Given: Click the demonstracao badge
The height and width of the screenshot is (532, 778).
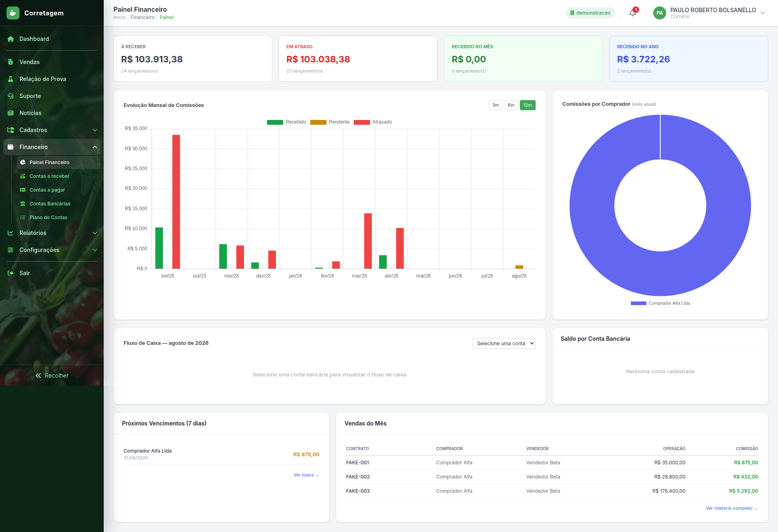Looking at the screenshot, I should tap(590, 13).
